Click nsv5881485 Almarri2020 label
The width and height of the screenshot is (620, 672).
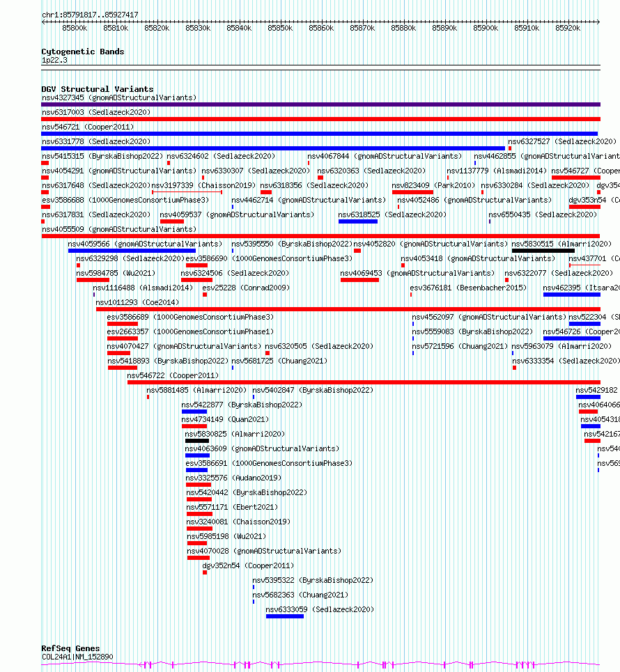pyautogui.click(x=196, y=389)
